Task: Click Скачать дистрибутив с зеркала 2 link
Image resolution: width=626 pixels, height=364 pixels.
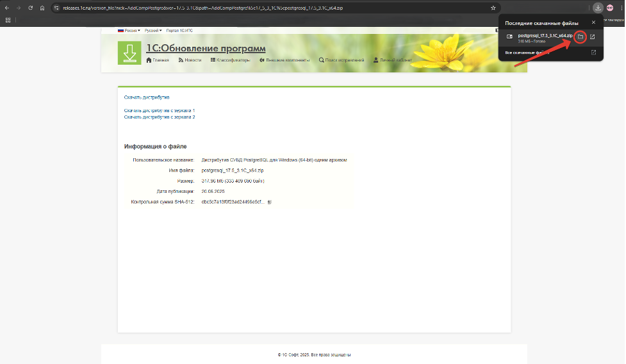Action: 160,117
